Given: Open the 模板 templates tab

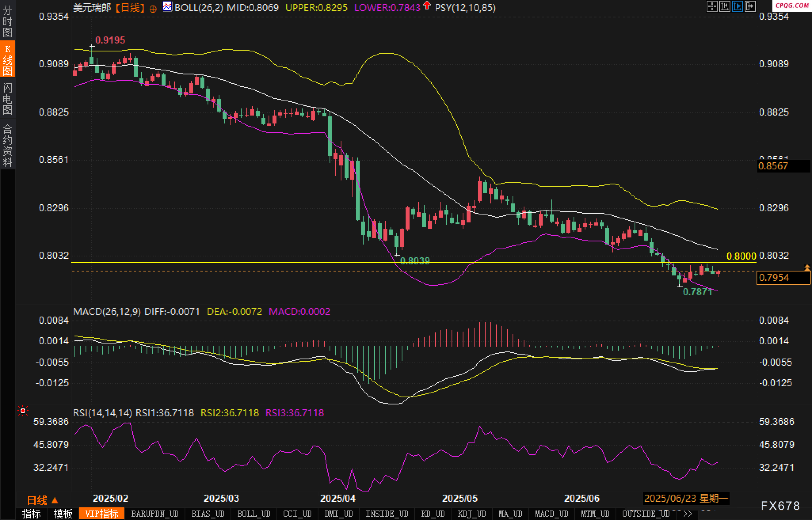Looking at the screenshot, I should (x=63, y=514).
